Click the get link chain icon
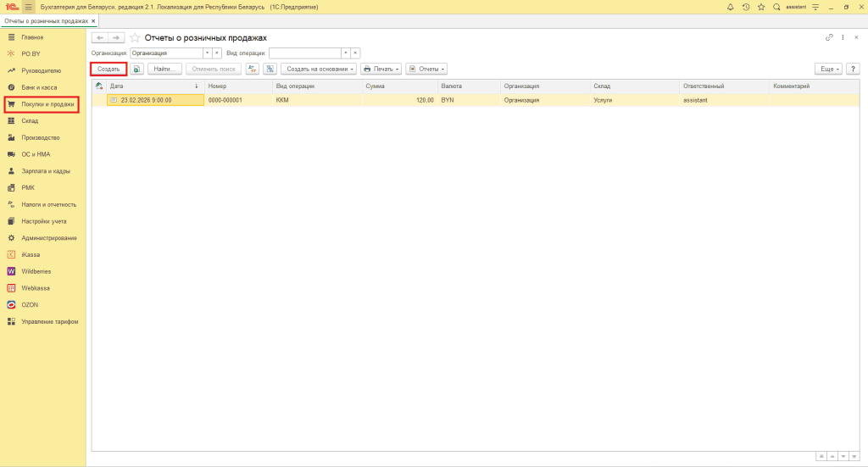 click(828, 38)
